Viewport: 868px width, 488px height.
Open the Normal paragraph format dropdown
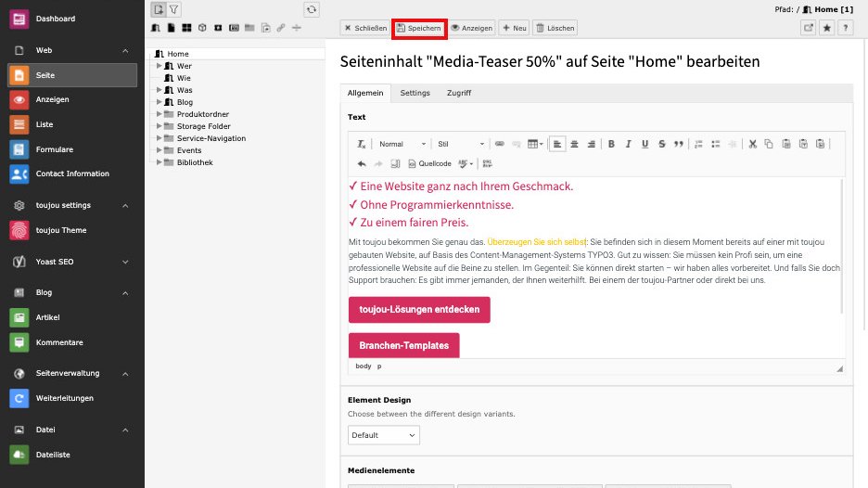(402, 144)
